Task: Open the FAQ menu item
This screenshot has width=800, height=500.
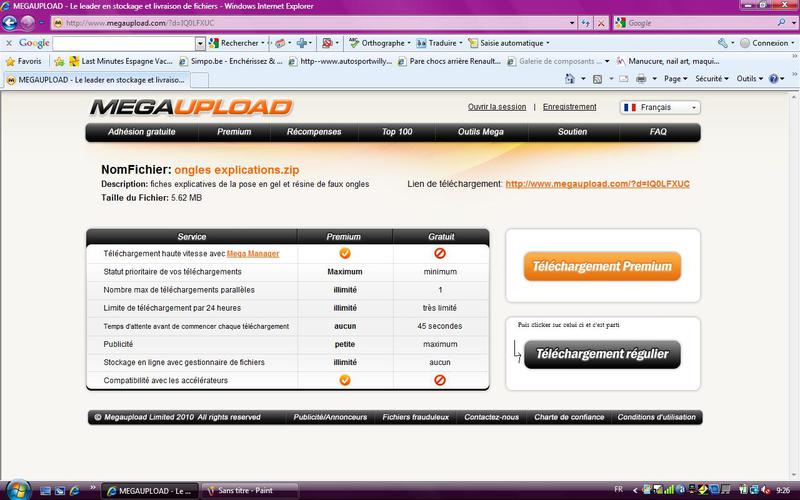Action: point(657,132)
